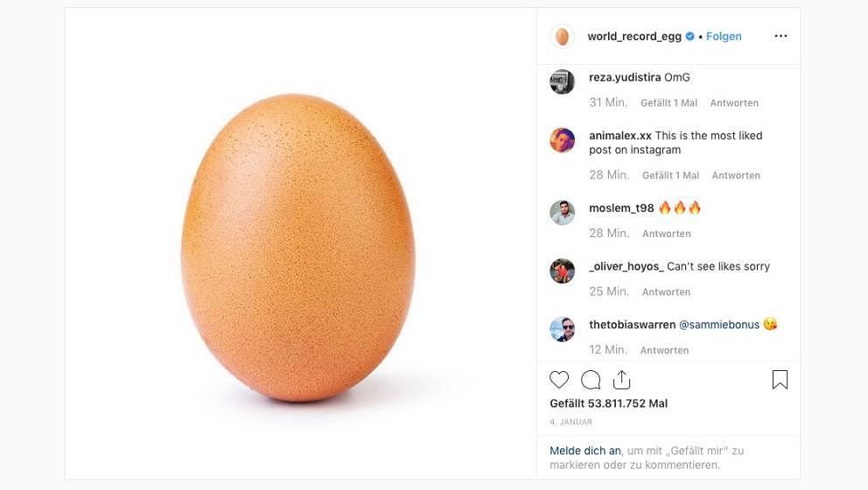The height and width of the screenshot is (490, 868).
Task: Open animalex.xx's avatar
Action: point(562,140)
